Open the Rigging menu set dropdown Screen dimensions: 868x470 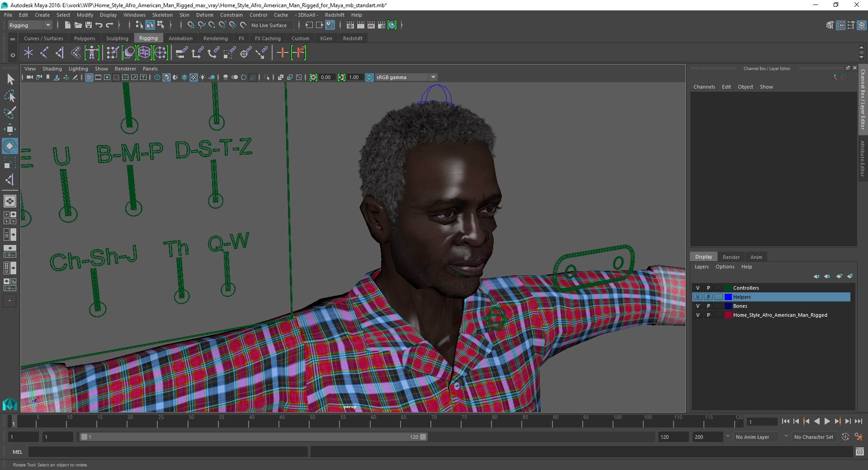click(30, 25)
